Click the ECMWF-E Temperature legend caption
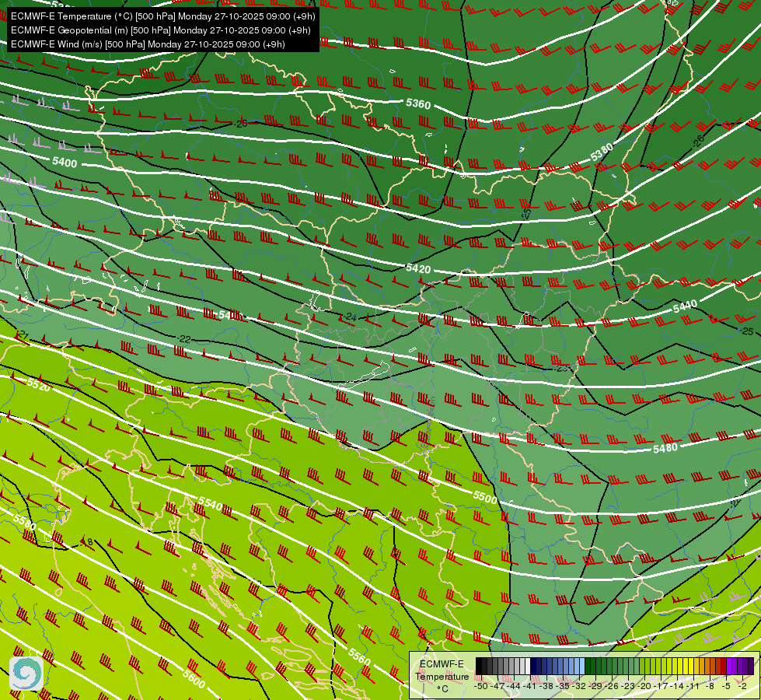The height and width of the screenshot is (700, 761). (442, 670)
